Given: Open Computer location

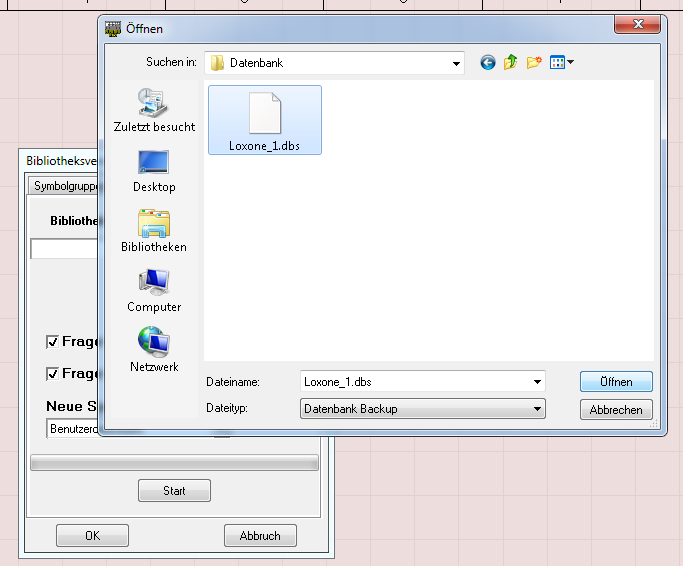Looking at the screenshot, I should 154,291.
